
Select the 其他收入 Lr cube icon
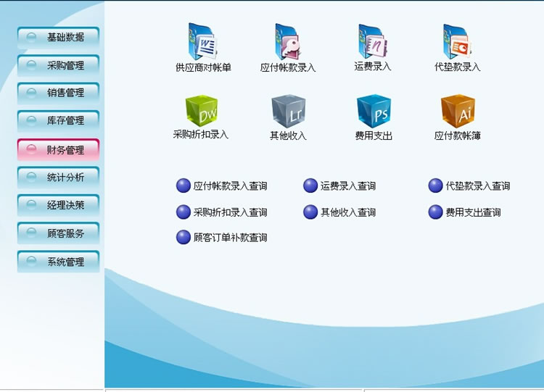[288, 112]
